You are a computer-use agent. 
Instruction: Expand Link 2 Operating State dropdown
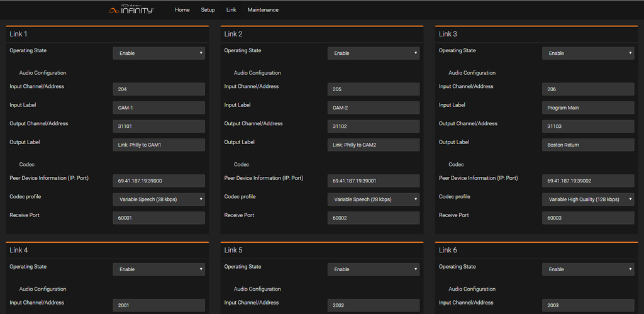point(374,53)
